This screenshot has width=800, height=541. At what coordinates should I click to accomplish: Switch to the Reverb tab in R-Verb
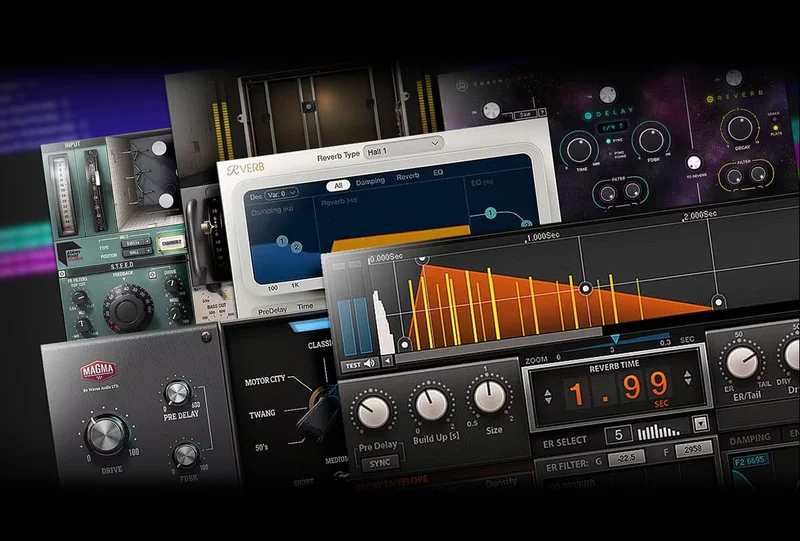pyautogui.click(x=408, y=177)
